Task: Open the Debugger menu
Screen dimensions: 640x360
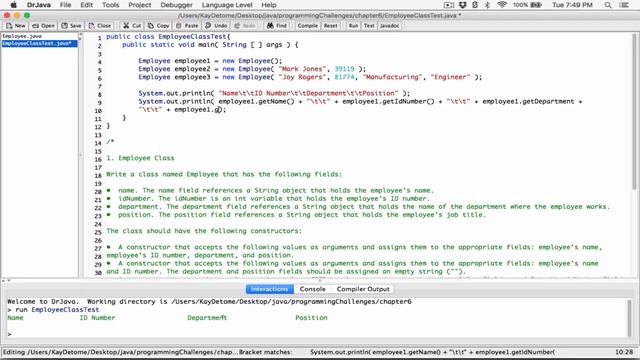Action: [176, 5]
